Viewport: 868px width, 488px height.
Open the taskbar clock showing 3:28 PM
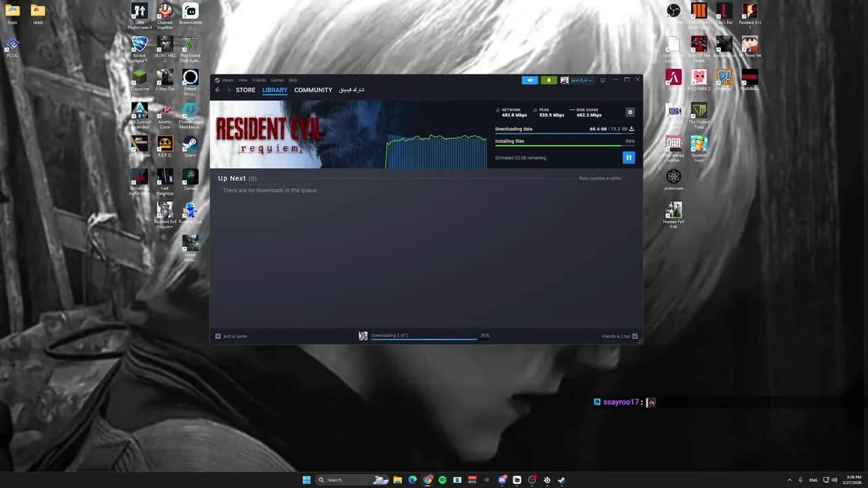pos(854,480)
